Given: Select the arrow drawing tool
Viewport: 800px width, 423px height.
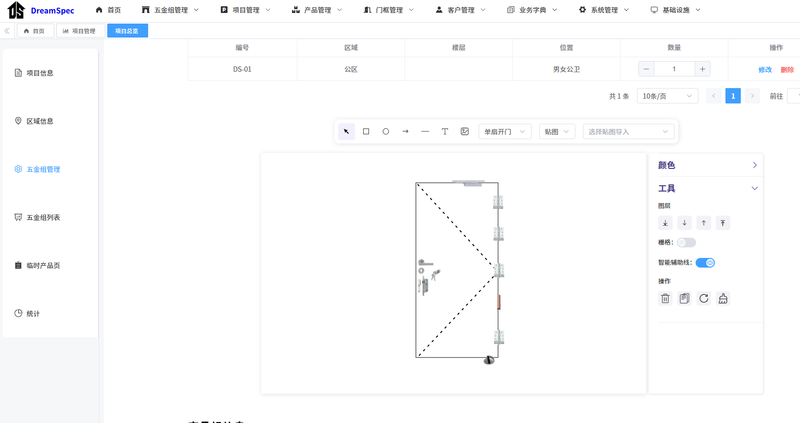Looking at the screenshot, I should click(x=405, y=132).
